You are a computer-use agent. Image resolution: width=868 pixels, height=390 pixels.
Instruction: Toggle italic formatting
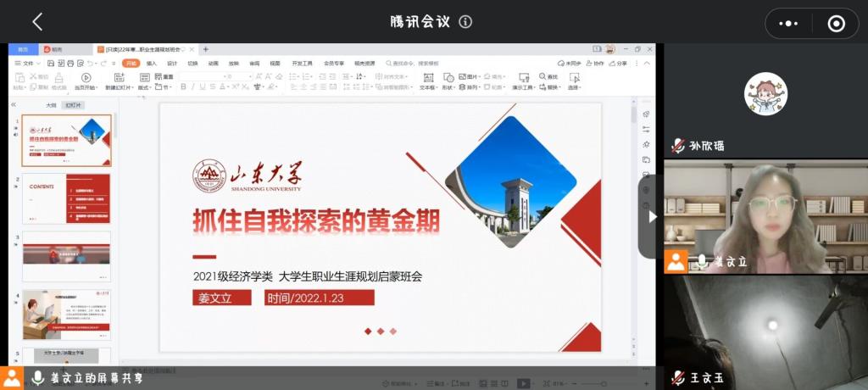pos(193,87)
